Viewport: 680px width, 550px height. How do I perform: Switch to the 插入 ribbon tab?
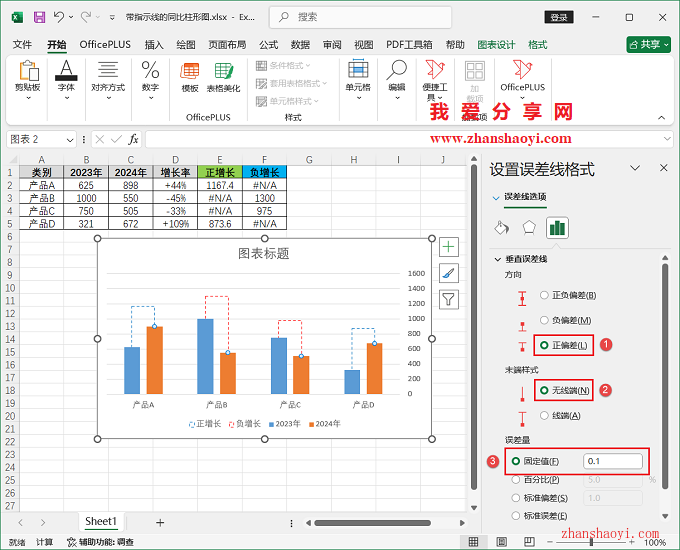coord(154,45)
